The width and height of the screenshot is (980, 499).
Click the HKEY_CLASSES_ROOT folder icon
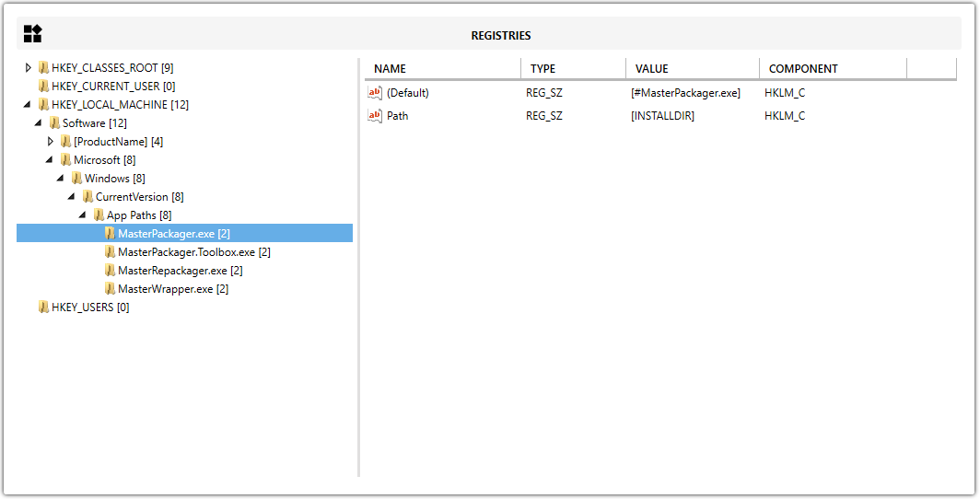pos(44,67)
